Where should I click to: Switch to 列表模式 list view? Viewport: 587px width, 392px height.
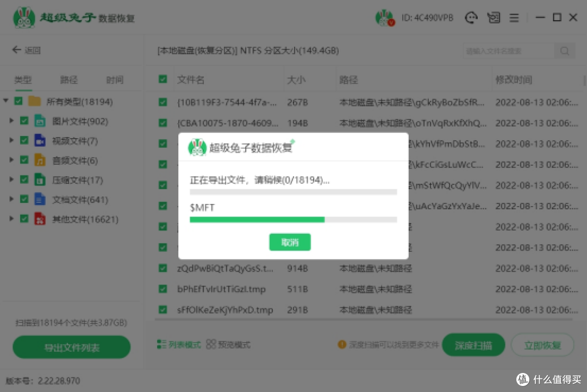tap(179, 345)
